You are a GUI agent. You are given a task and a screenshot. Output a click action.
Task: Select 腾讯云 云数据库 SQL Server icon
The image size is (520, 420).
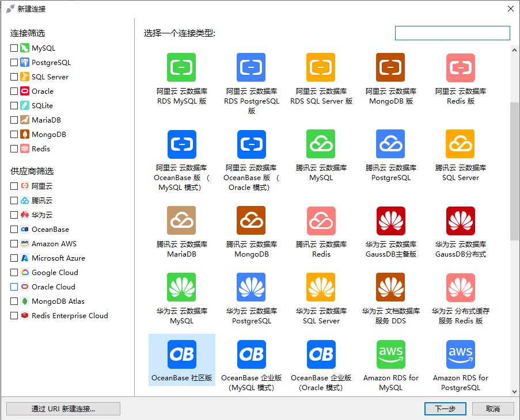click(x=460, y=144)
